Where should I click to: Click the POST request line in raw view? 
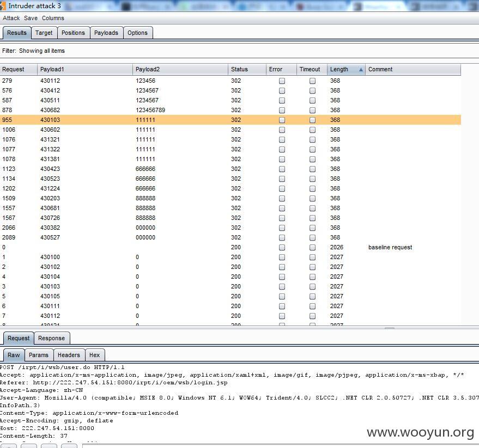62,367
